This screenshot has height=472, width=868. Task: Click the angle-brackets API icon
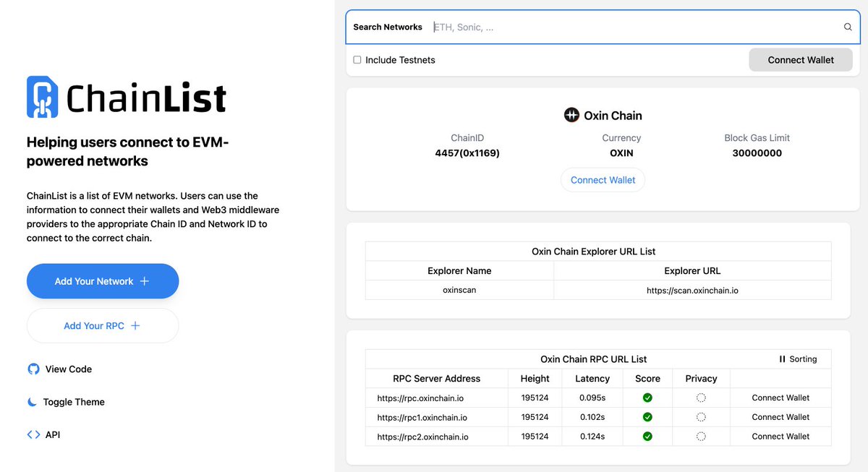pos(33,434)
